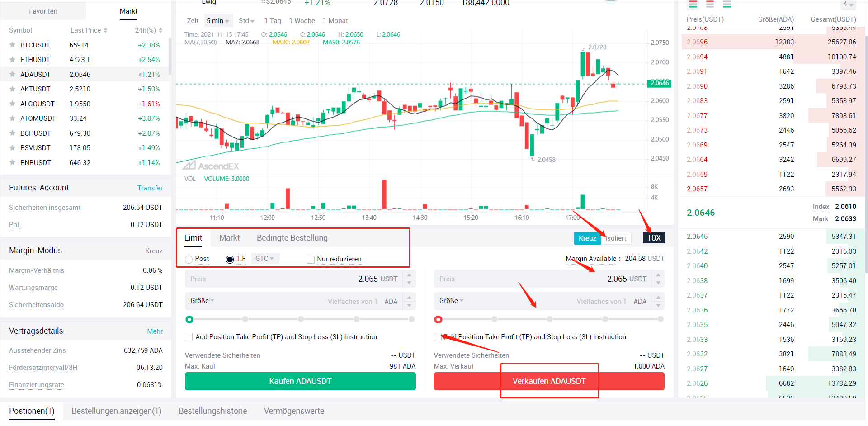Mark AKTUSDT as favorite
Image resolution: width=868 pixels, height=426 pixels.
(13, 89)
